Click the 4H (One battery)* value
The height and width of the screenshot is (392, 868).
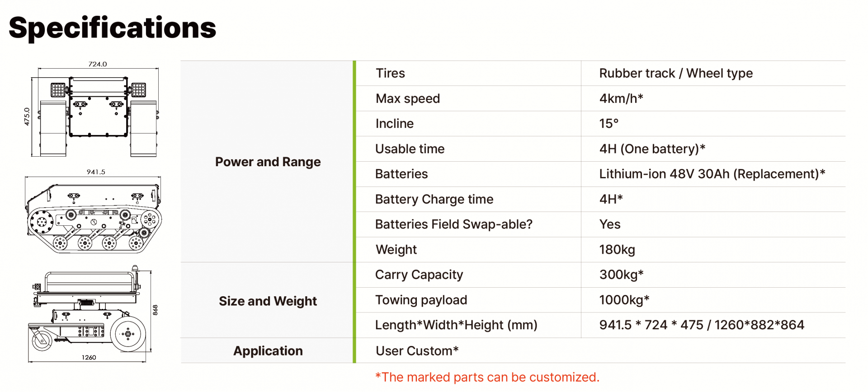(x=652, y=149)
